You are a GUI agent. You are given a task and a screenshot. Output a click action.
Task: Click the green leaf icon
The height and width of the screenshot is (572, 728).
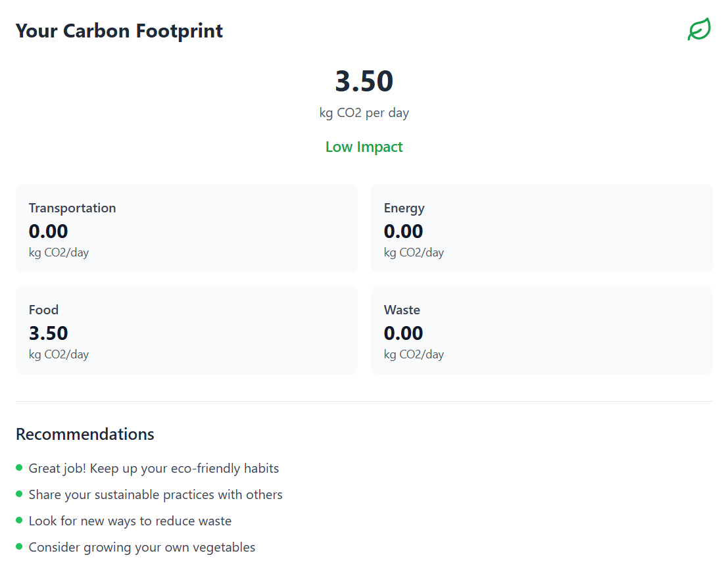coord(699,30)
